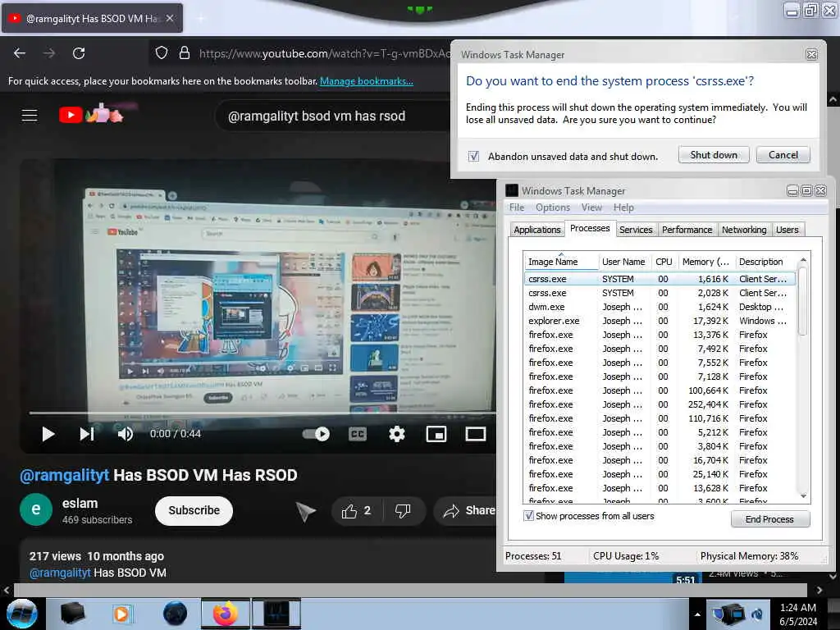Screen dimensions: 840x630
Task: Open eslam channel avatar
Action: pos(36,509)
